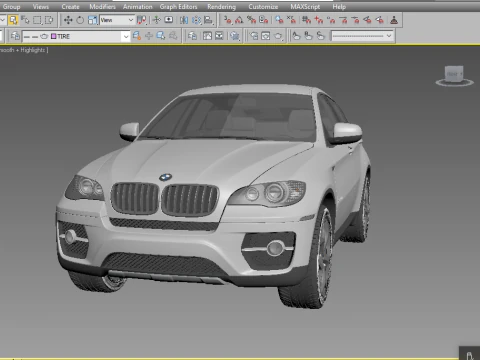Open the Group menu
The width and height of the screenshot is (480, 360).
point(11,7)
